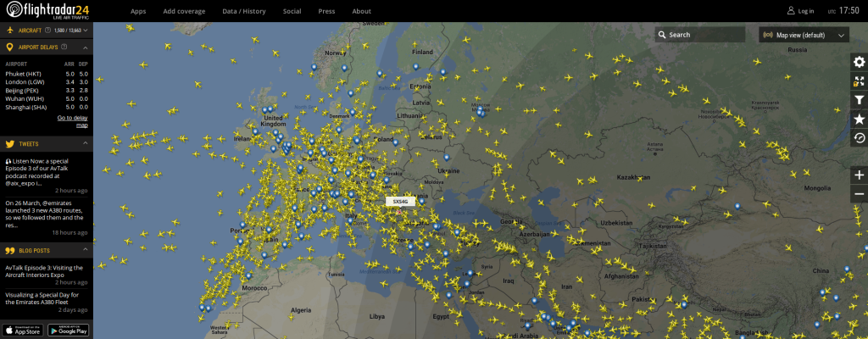This screenshot has width=868, height=339.
Task: Open the Emirates A380 routes tweet
Action: [x=44, y=214]
